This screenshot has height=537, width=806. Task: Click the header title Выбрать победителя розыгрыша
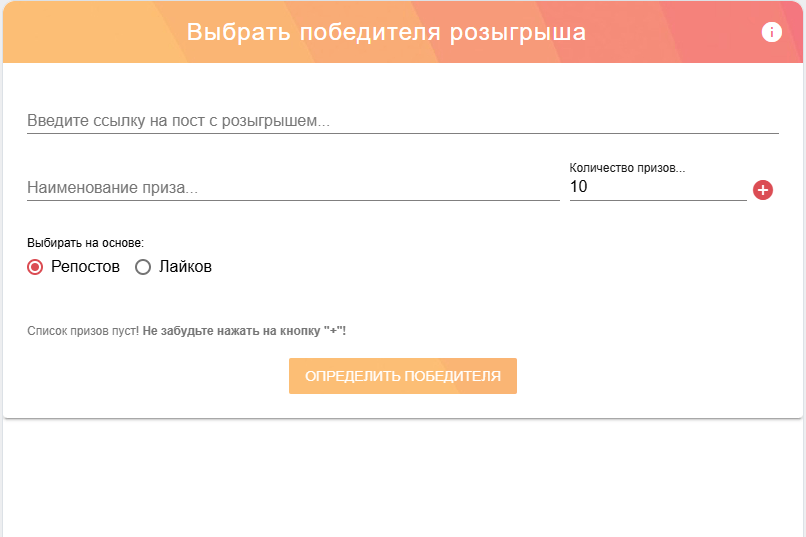click(386, 32)
